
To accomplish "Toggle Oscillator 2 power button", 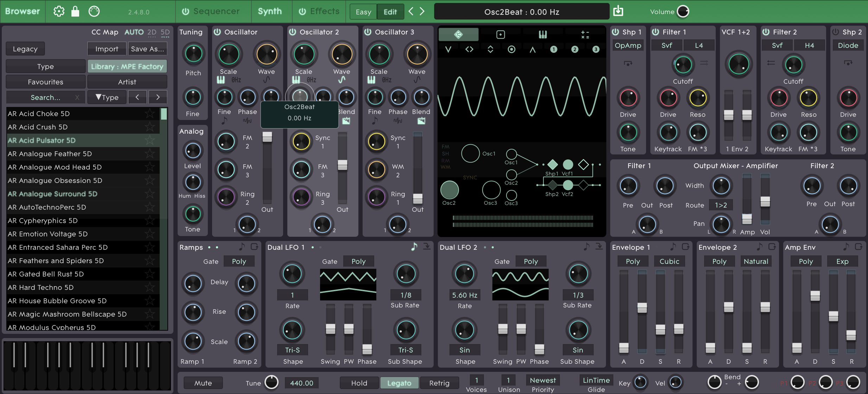I will point(293,32).
